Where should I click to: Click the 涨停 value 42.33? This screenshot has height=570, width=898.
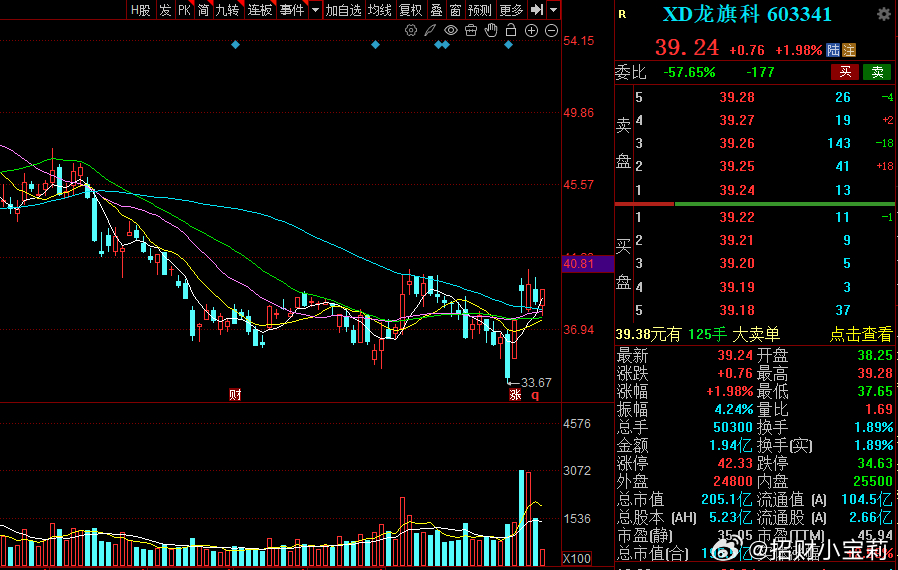735,463
